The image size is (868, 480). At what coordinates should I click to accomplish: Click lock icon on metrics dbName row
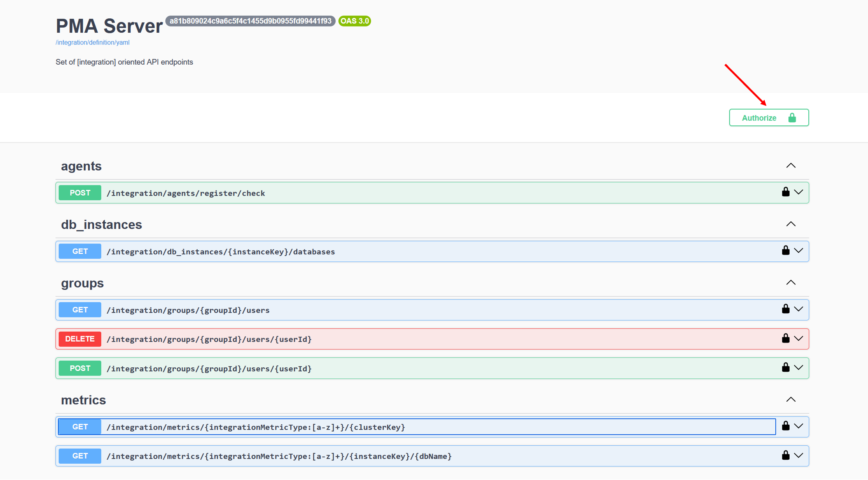click(x=785, y=455)
